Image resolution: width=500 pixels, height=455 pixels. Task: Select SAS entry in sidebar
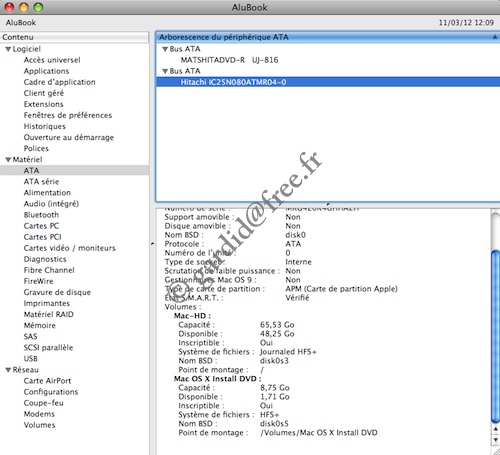(x=30, y=336)
